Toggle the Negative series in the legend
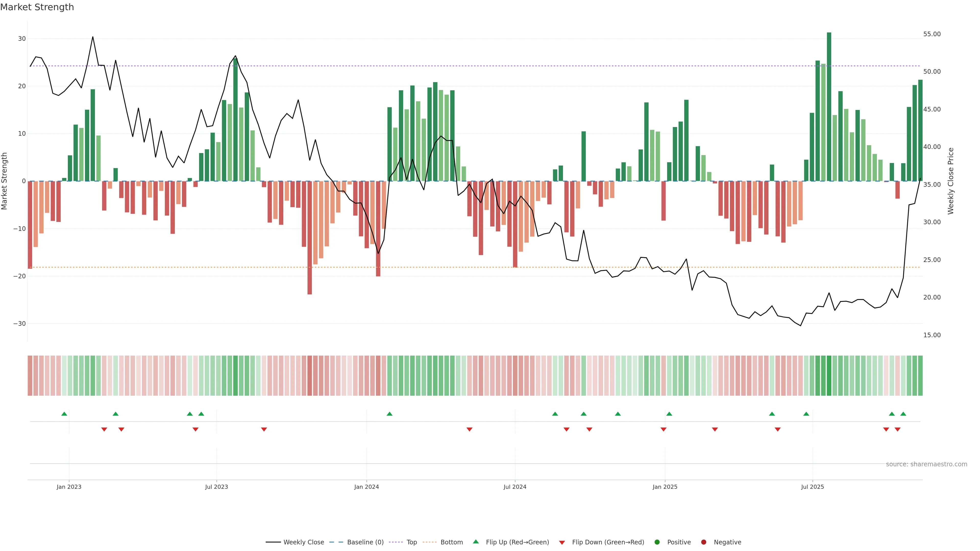The height and width of the screenshot is (551, 980). 727,542
